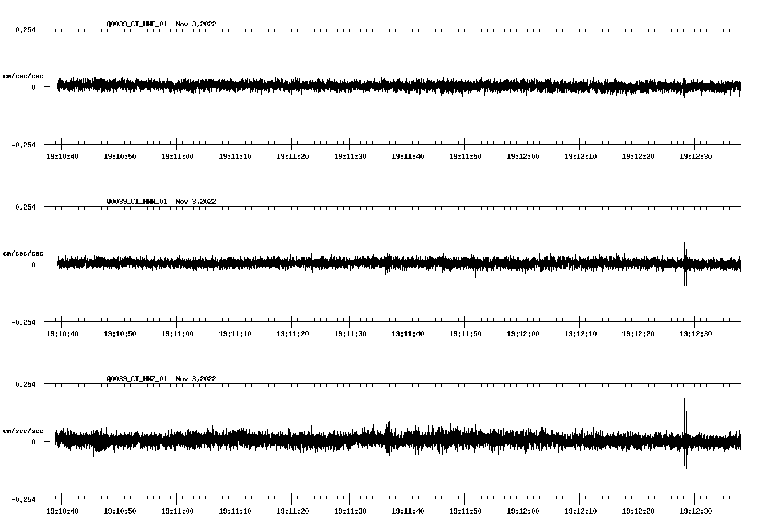
Task: Click the 19:11:00 time label under HNE plot
Action: pyautogui.click(x=177, y=157)
